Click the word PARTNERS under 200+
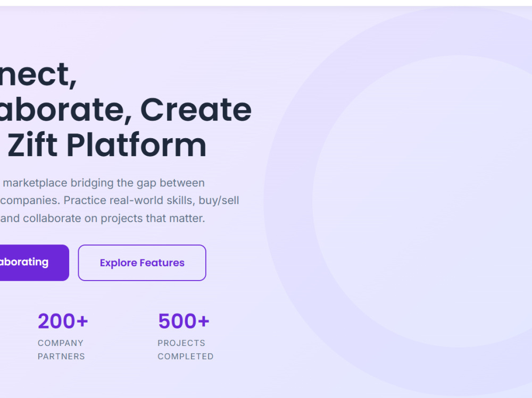Image resolution: width=532 pixels, height=398 pixels. 61,357
